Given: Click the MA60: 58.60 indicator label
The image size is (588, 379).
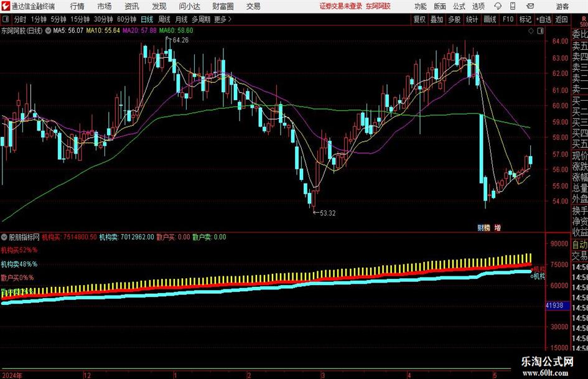Looking at the screenshot, I should 176,30.
